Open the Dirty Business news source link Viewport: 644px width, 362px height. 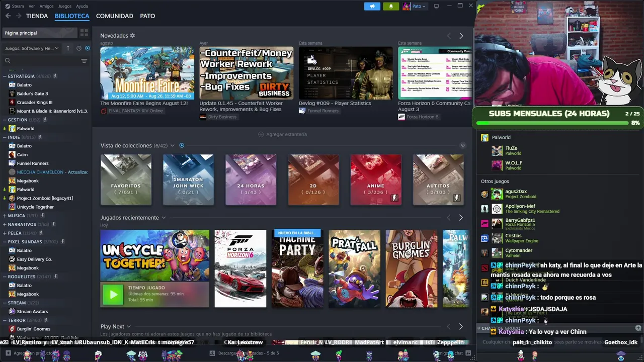(218, 117)
